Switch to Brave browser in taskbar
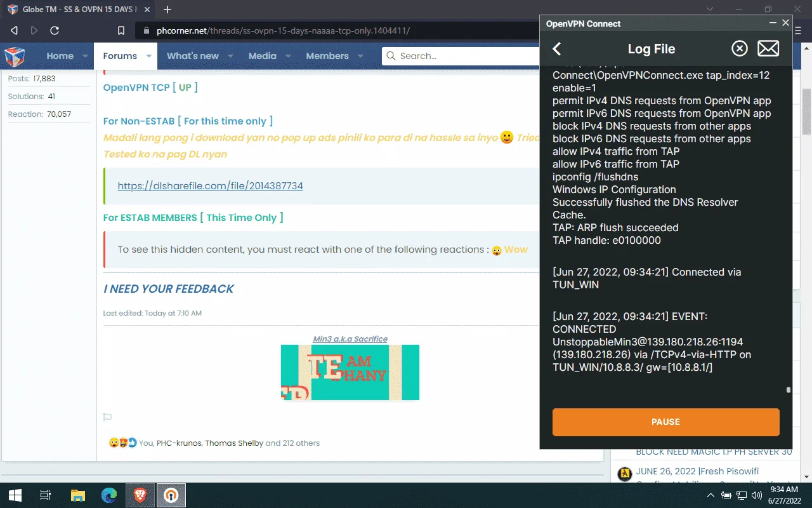Viewport: 812px width, 508px height. coord(140,495)
